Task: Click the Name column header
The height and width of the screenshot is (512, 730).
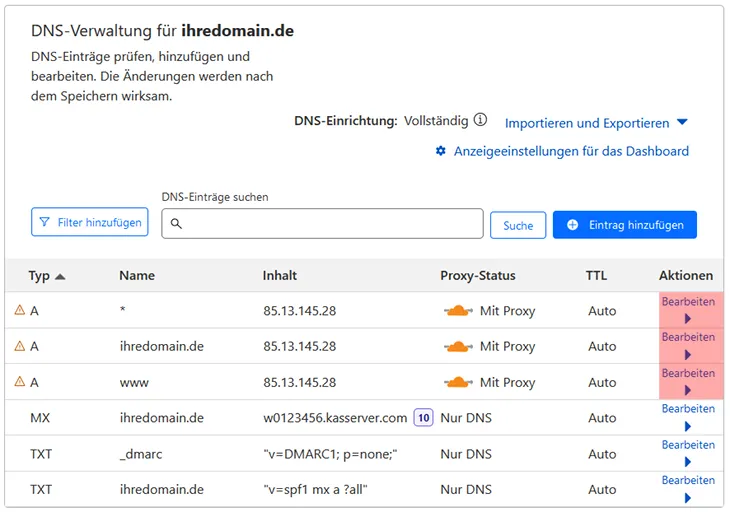Action: point(137,276)
